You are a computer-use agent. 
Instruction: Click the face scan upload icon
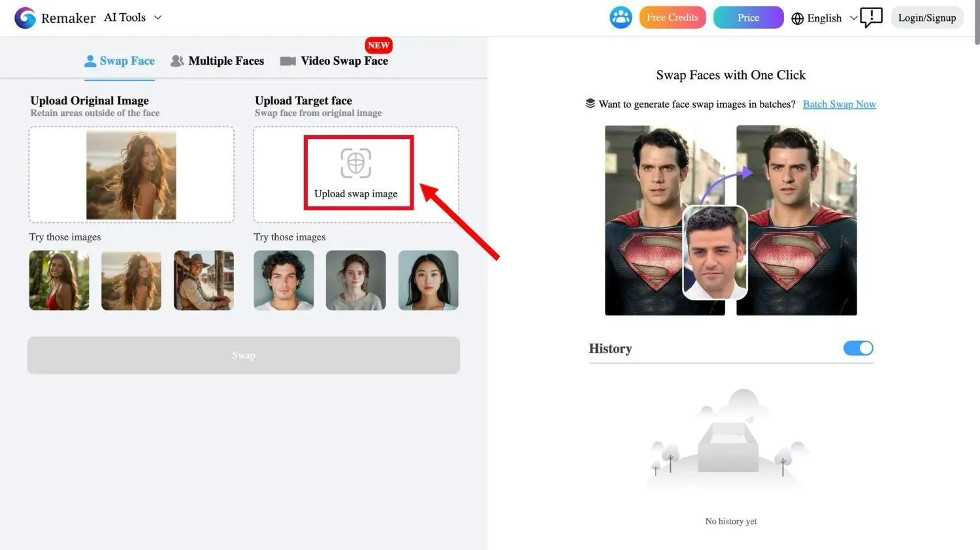356,163
